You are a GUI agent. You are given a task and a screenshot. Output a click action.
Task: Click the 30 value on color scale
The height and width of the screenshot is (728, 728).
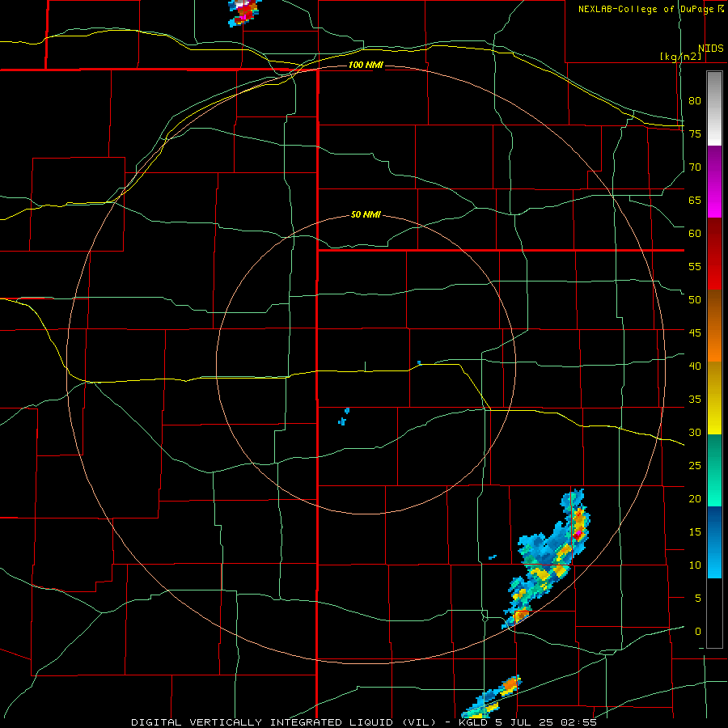point(695,433)
